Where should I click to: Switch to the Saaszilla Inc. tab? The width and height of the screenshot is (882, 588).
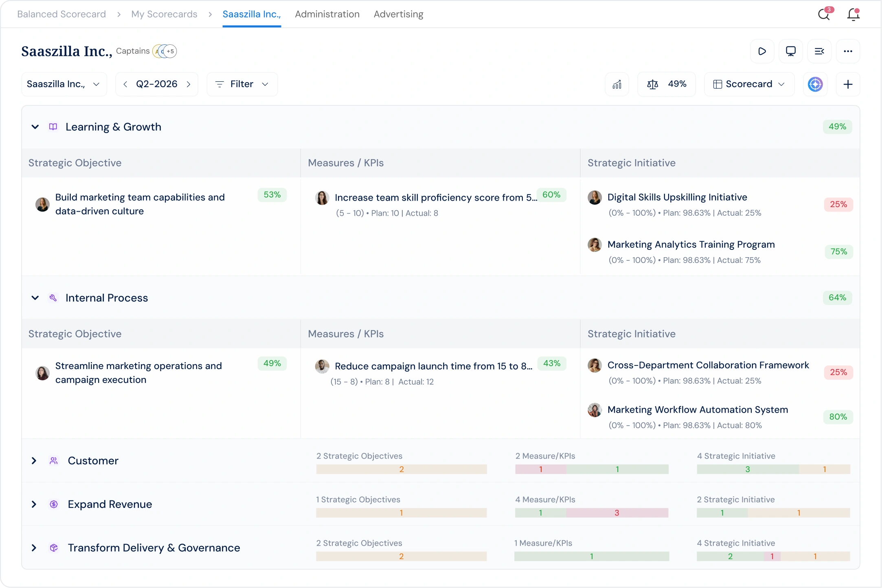252,14
